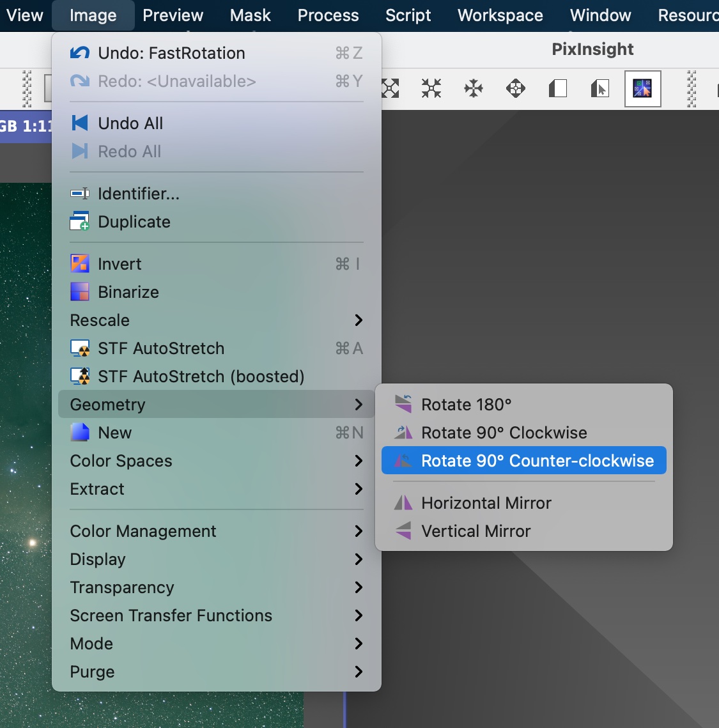Open the Identifier dialog
719x728 pixels.
[x=138, y=194]
